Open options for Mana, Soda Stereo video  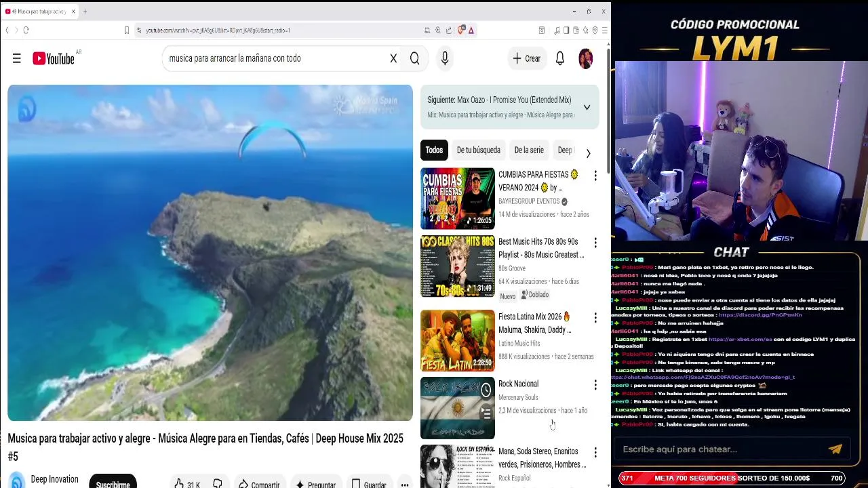point(595,452)
